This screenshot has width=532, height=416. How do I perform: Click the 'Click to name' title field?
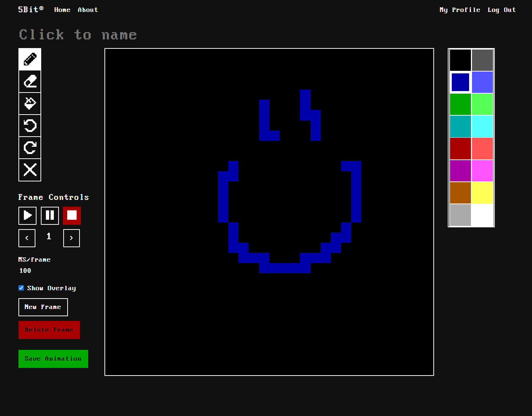[x=78, y=35]
